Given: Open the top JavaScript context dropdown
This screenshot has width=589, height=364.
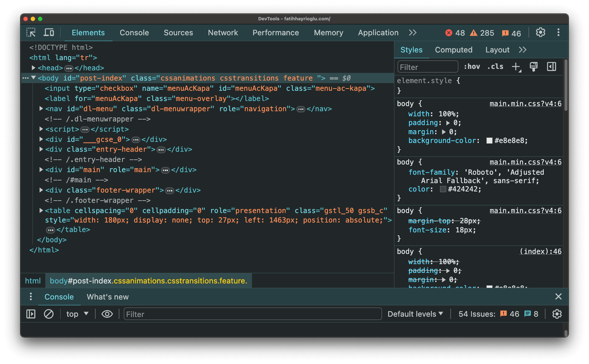Looking at the screenshot, I should (78, 314).
